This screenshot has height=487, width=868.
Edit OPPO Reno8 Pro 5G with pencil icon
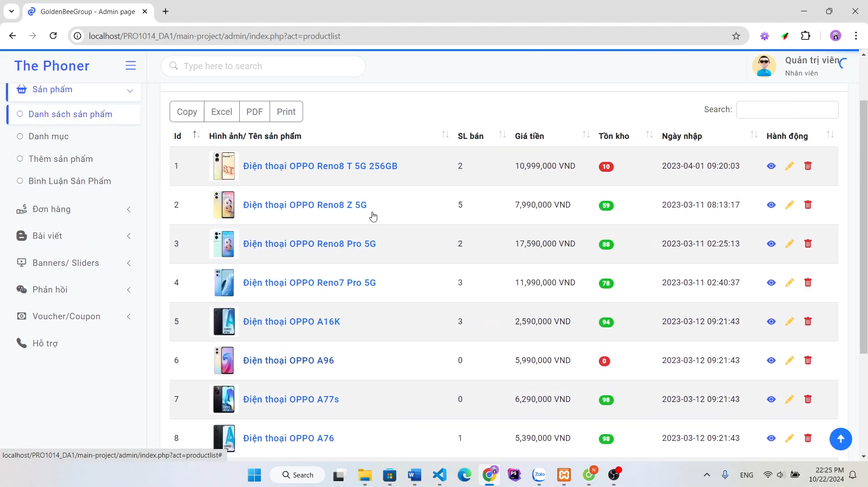pos(789,244)
